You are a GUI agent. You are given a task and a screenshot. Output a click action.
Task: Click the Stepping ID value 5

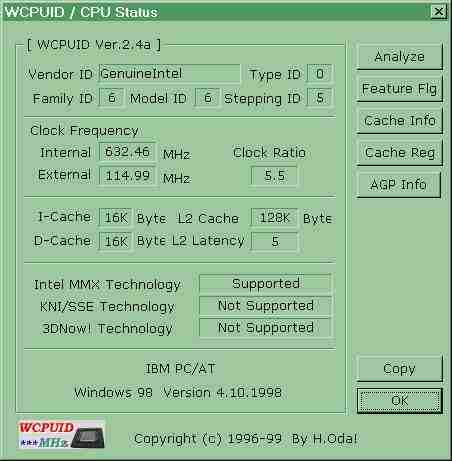click(319, 98)
